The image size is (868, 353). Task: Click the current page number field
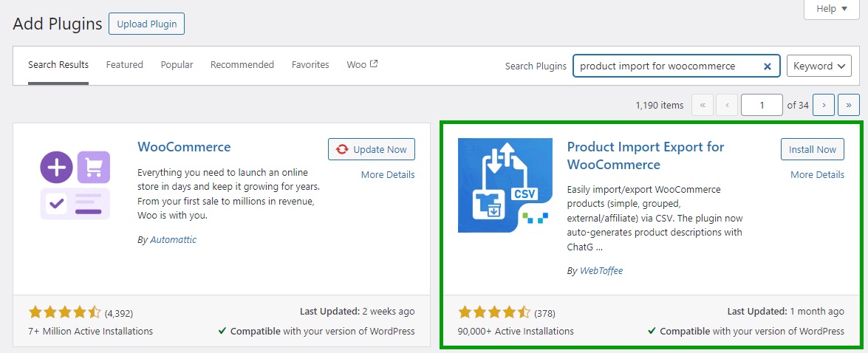click(x=762, y=105)
